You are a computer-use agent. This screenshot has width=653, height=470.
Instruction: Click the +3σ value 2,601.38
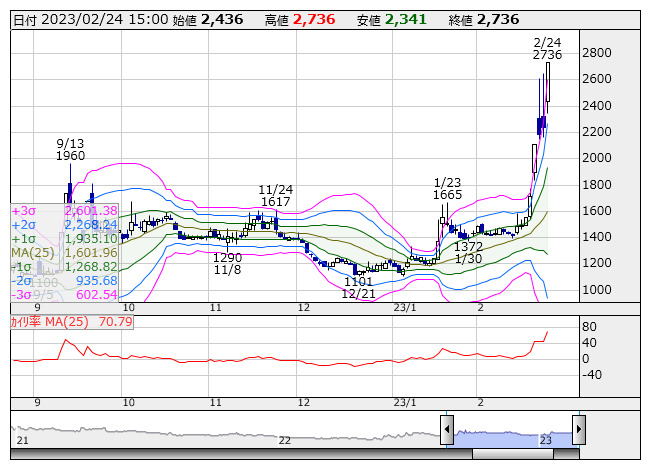coord(91,211)
